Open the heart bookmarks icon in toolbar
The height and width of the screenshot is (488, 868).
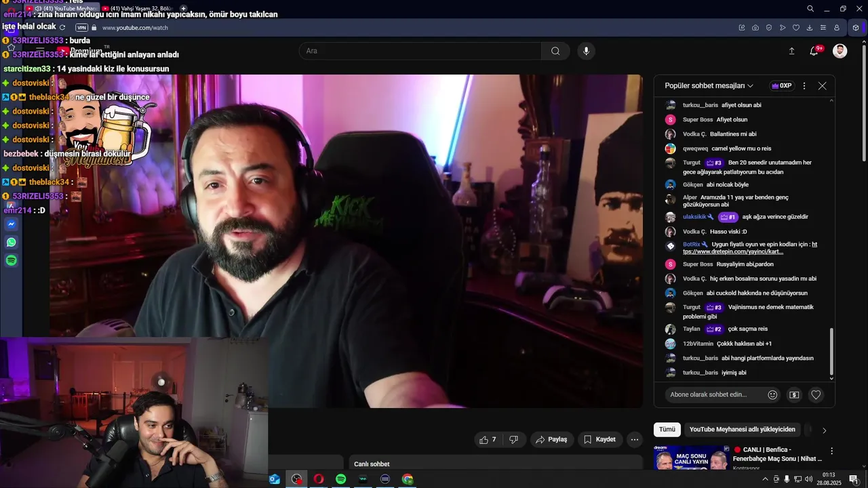coord(796,28)
